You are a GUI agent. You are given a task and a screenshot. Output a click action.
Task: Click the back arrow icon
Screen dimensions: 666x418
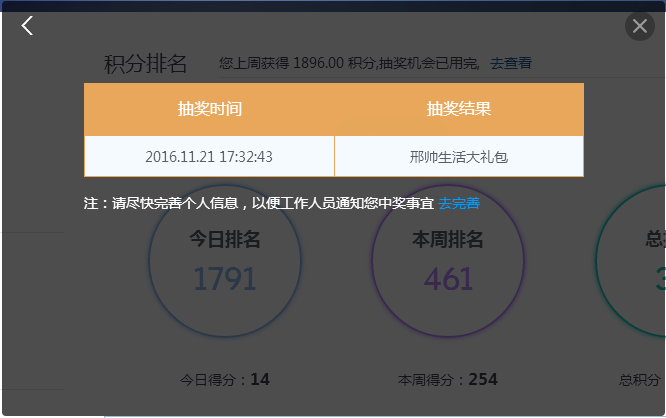27,25
